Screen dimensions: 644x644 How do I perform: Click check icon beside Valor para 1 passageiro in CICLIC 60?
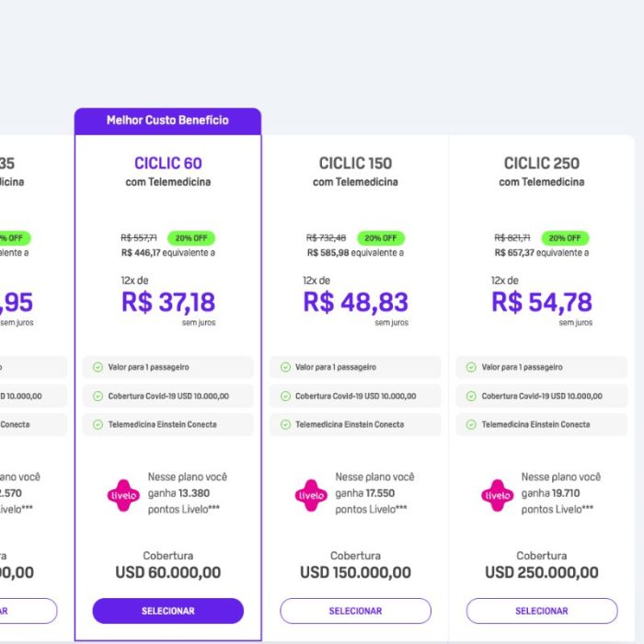[98, 367]
